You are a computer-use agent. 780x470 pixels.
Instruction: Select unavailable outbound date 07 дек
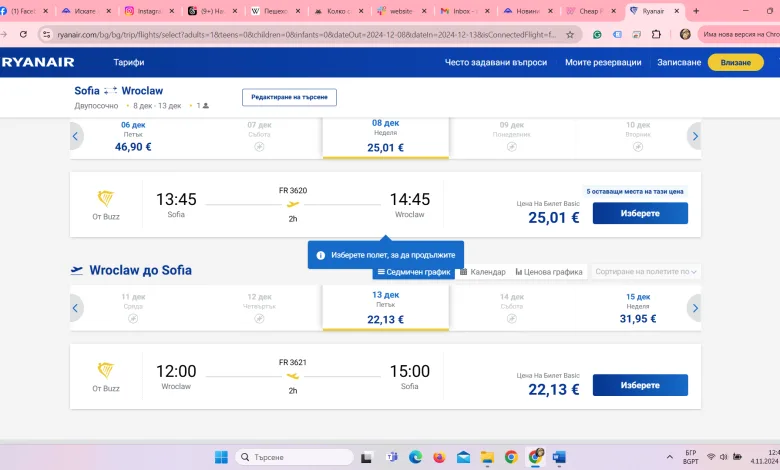[x=259, y=136]
